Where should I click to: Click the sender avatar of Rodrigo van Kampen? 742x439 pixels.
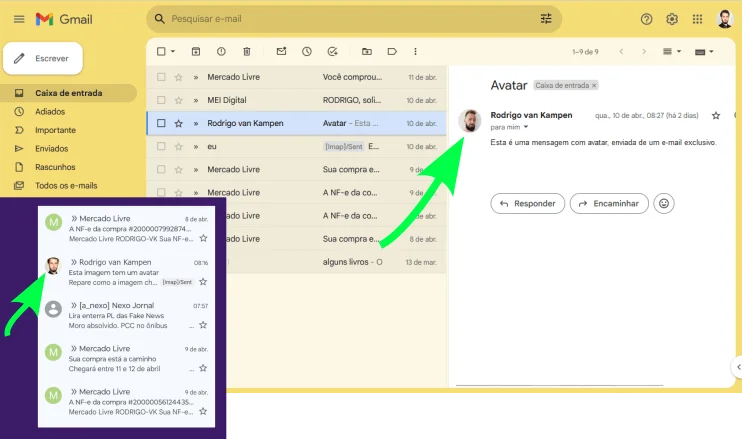[469, 121]
